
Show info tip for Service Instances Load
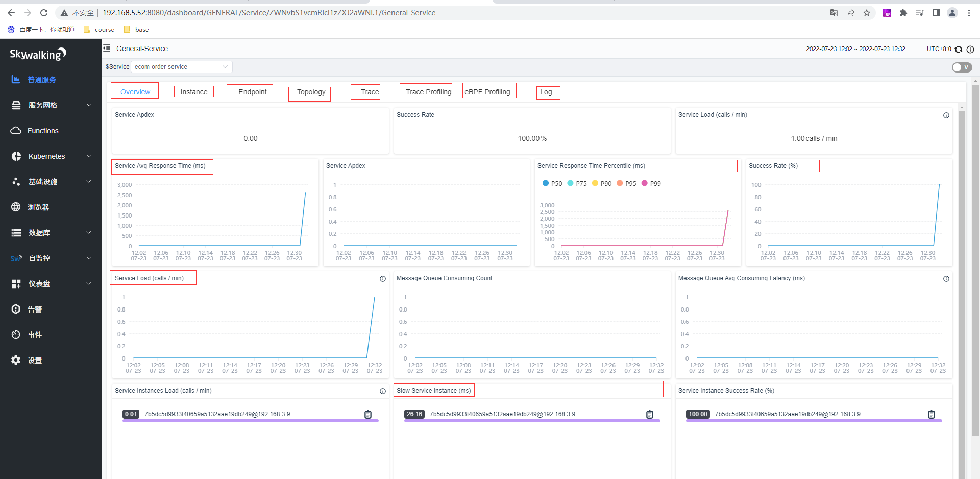tap(383, 391)
